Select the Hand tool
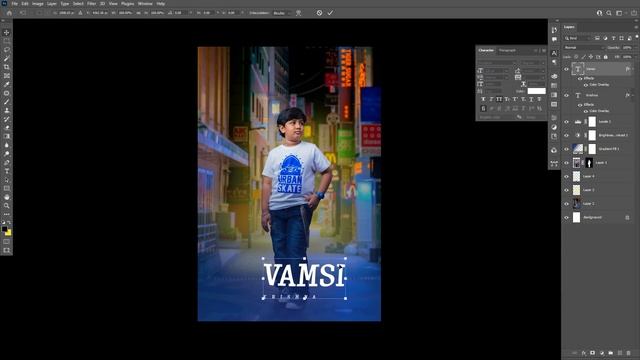 [7, 197]
